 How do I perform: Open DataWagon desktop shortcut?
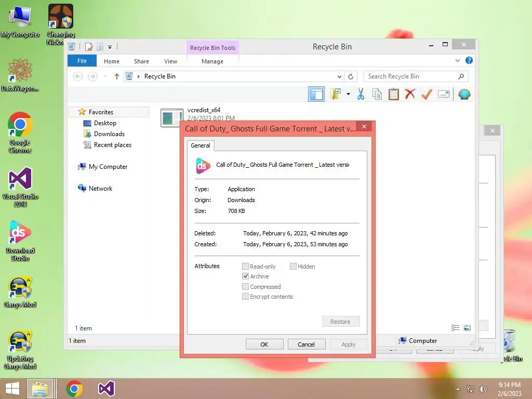click(20, 75)
